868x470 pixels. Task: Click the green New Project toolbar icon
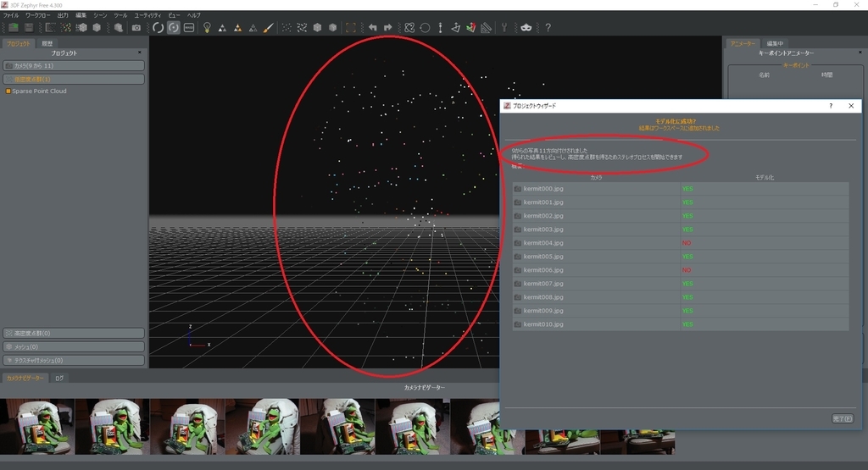[x=14, y=27]
